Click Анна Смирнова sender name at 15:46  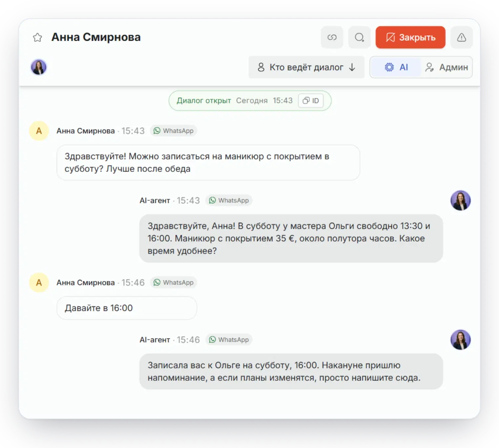pos(85,282)
